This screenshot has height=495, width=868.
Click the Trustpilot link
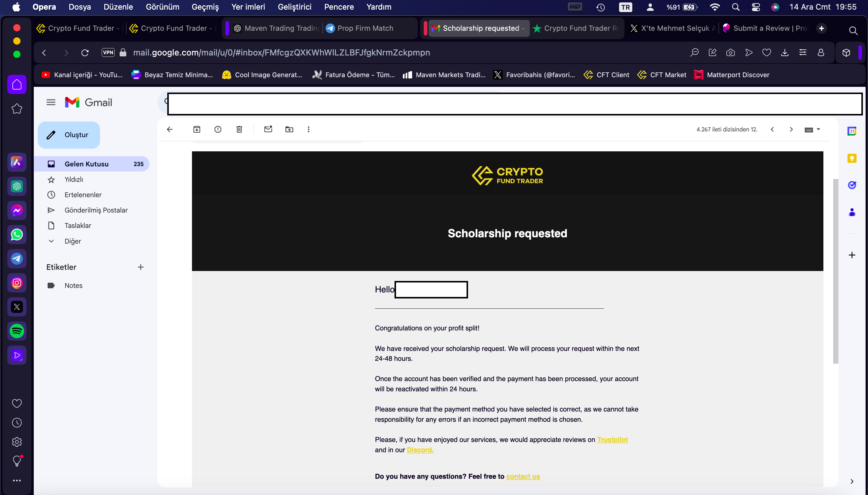(612, 440)
